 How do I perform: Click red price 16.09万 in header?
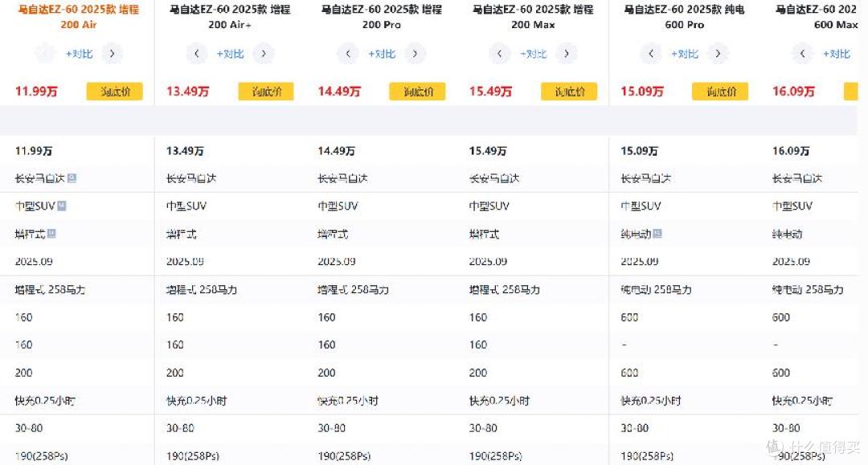(794, 92)
